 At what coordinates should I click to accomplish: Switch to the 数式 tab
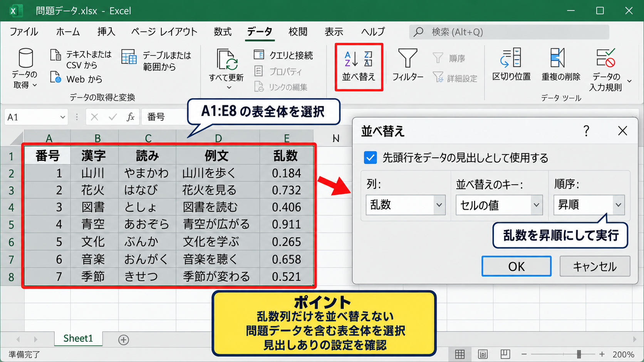[x=223, y=32]
